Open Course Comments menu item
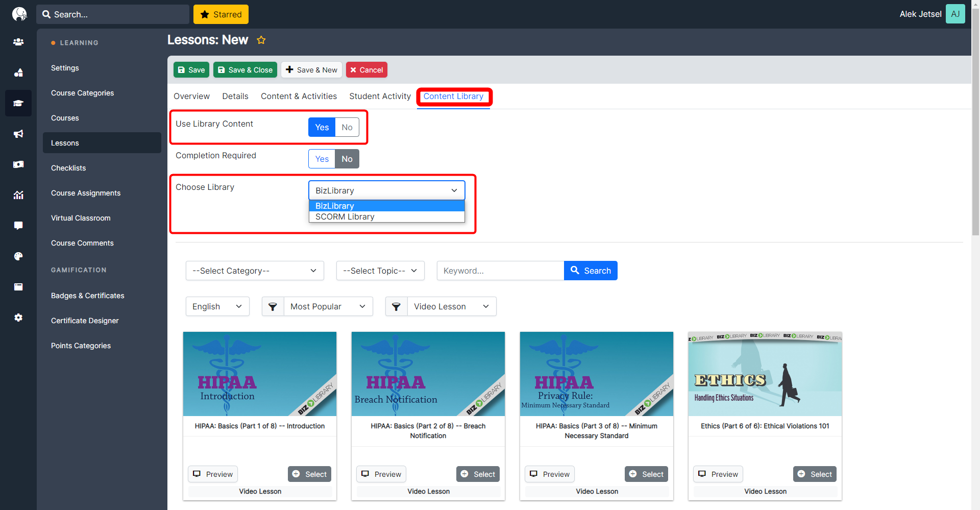The image size is (980, 510). pyautogui.click(x=102, y=243)
